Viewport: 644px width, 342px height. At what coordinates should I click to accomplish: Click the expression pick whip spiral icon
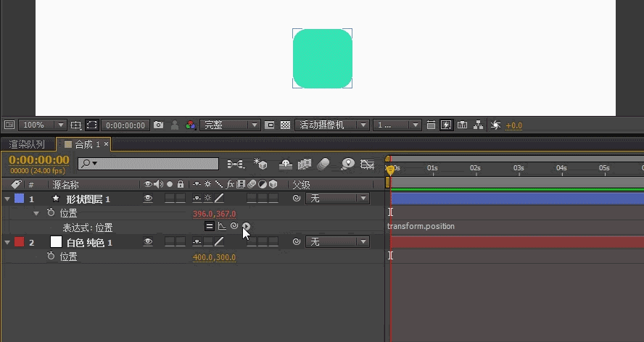(234, 226)
